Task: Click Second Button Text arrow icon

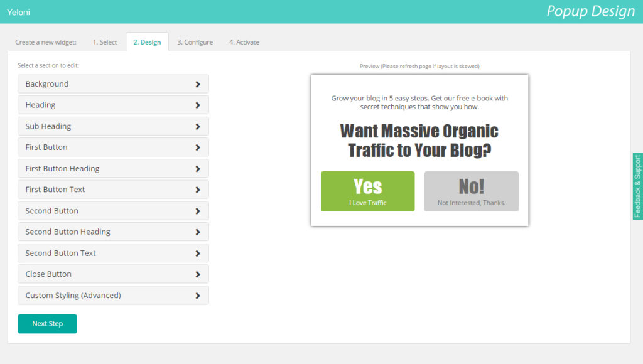Action: click(198, 254)
